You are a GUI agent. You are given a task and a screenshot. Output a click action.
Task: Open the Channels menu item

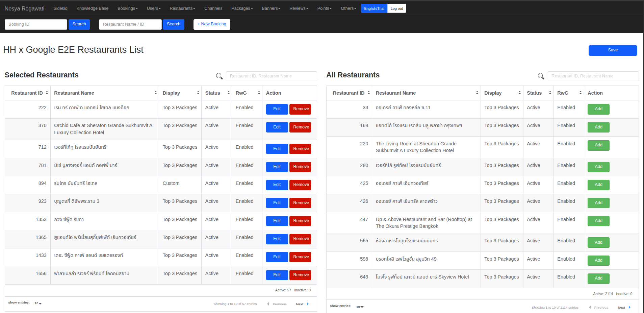[213, 8]
